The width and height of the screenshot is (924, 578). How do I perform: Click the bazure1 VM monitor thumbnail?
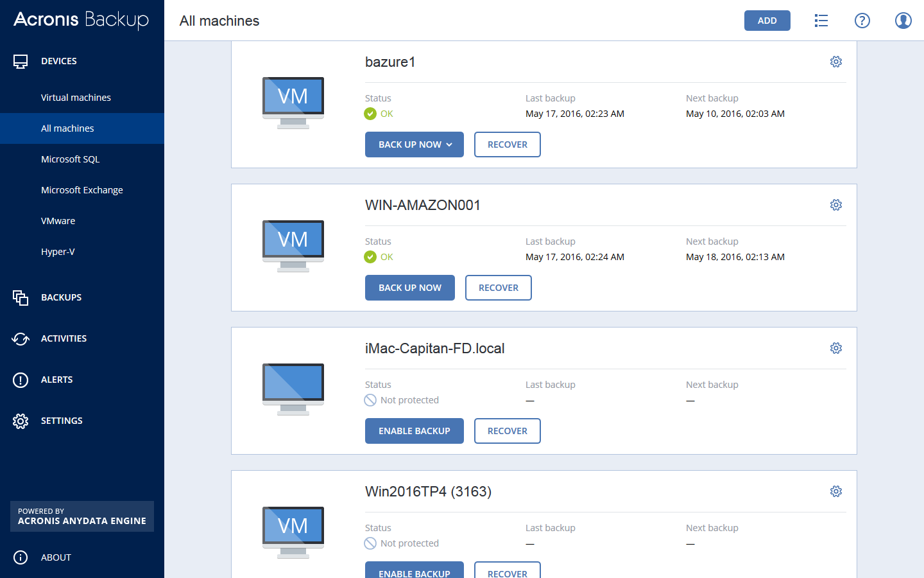tap(293, 103)
